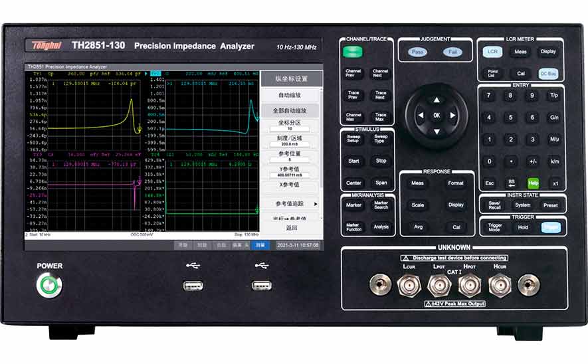Edit the 刻度/区域 value field showing 200.0 mS
Image resolution: width=588 pixels, height=364 pixels.
tap(290, 144)
